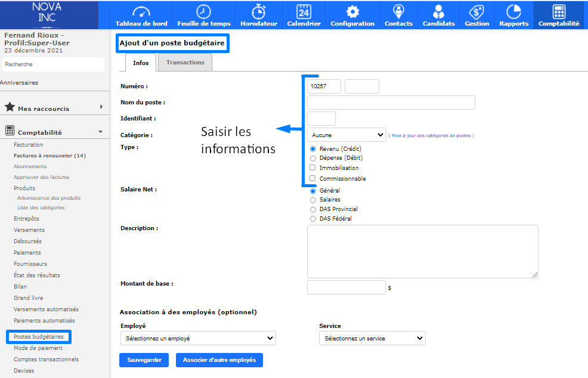Select the Salaires radio option
Viewport: 588px width, 378px height.
(313, 200)
